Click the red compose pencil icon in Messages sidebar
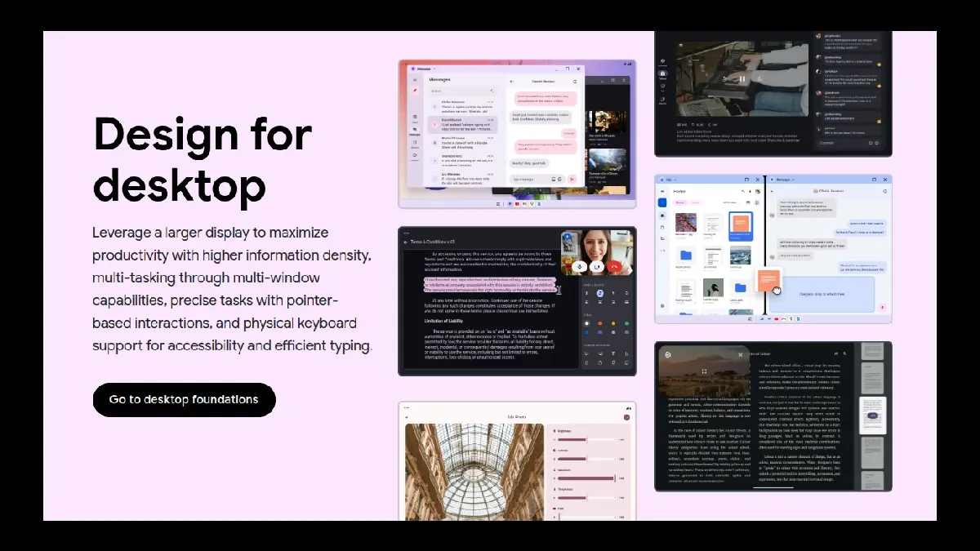The width and height of the screenshot is (980, 551). click(x=415, y=90)
